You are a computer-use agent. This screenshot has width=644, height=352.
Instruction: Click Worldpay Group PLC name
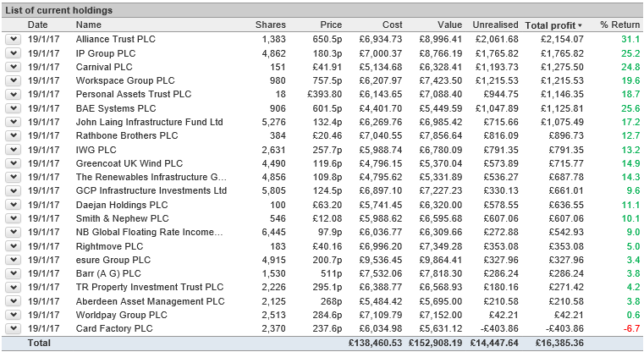122,315
